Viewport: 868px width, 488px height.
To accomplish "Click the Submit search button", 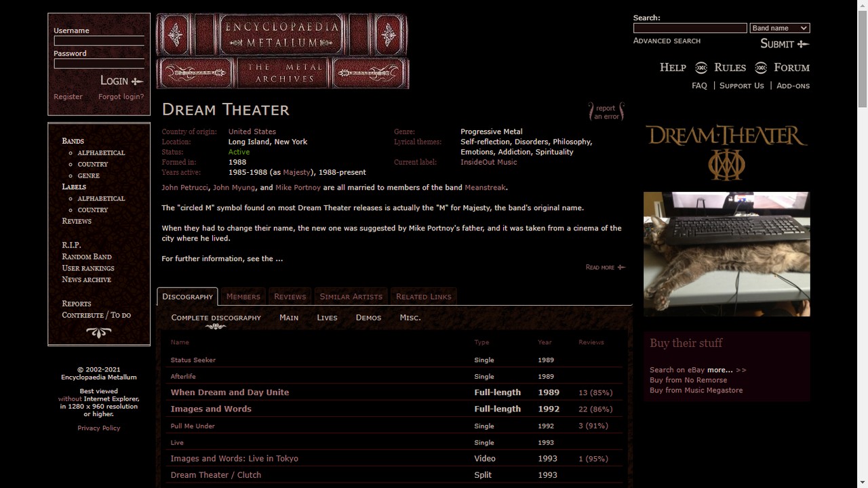I will point(785,44).
